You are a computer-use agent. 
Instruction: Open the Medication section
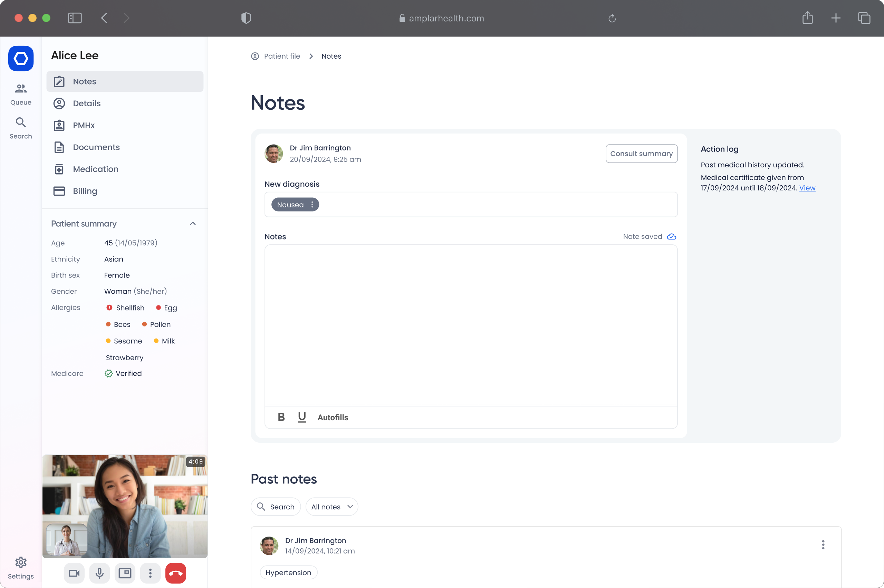tap(95, 169)
